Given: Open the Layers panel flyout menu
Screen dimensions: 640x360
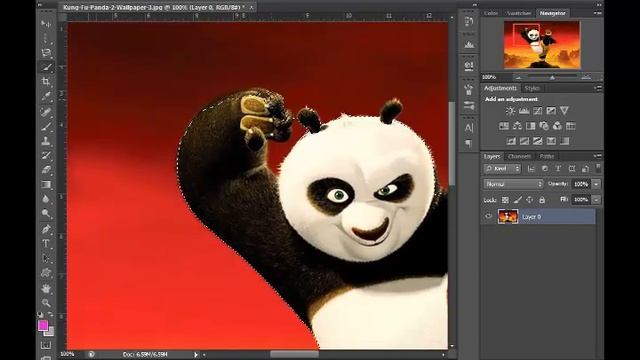Looking at the screenshot, I should point(598,156).
